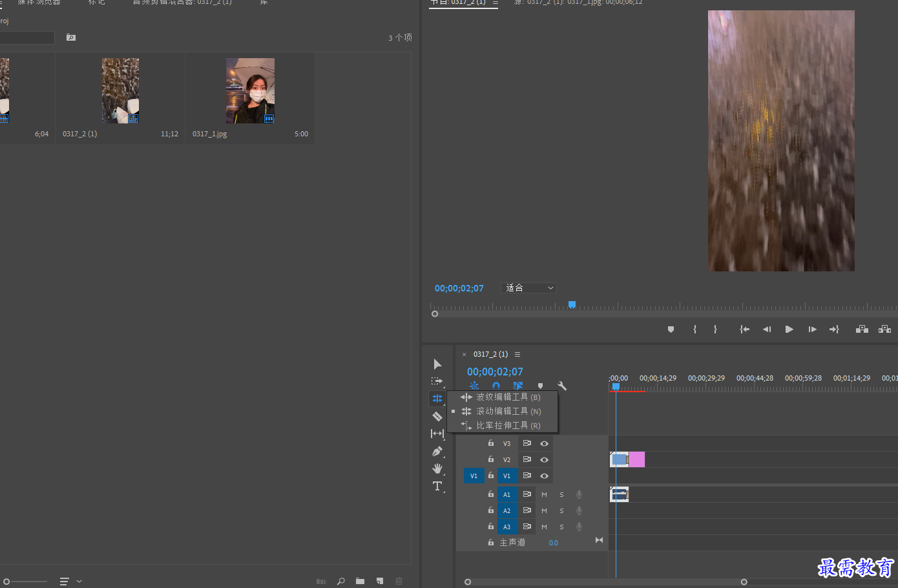Click the Find magnifier in project panel

point(340,582)
